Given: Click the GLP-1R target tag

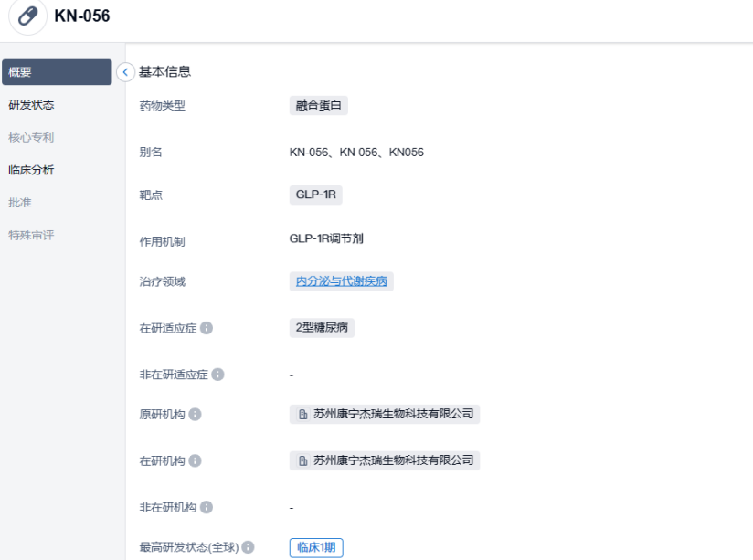Looking at the screenshot, I should tap(315, 195).
